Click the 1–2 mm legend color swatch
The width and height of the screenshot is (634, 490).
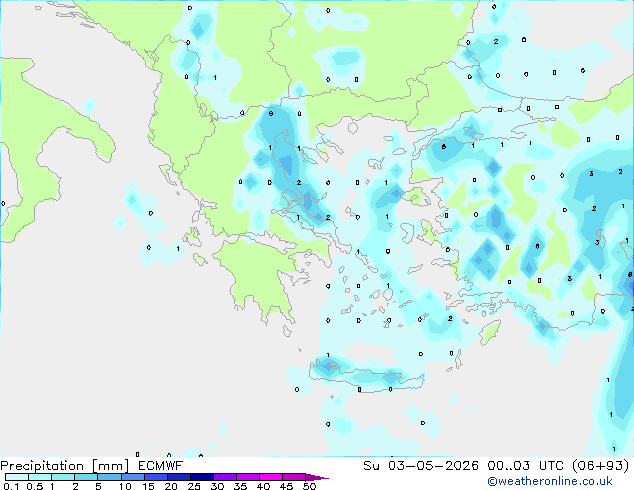(x=63, y=477)
